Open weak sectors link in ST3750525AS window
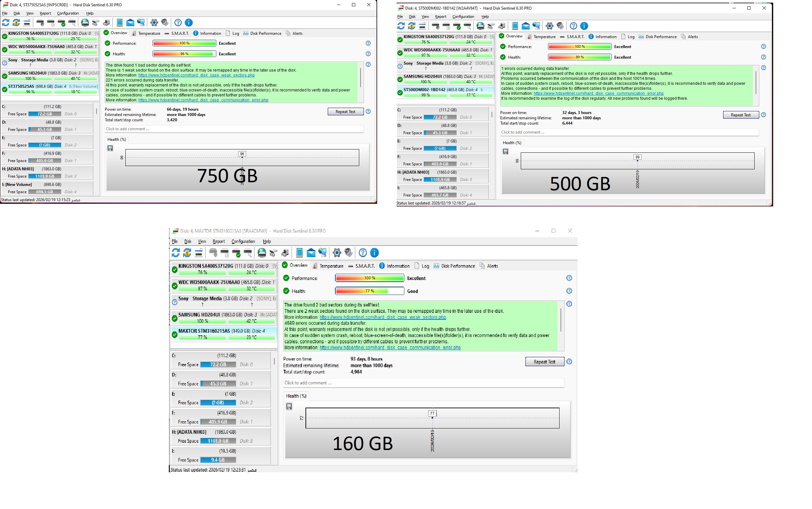812x509 pixels. point(196,75)
